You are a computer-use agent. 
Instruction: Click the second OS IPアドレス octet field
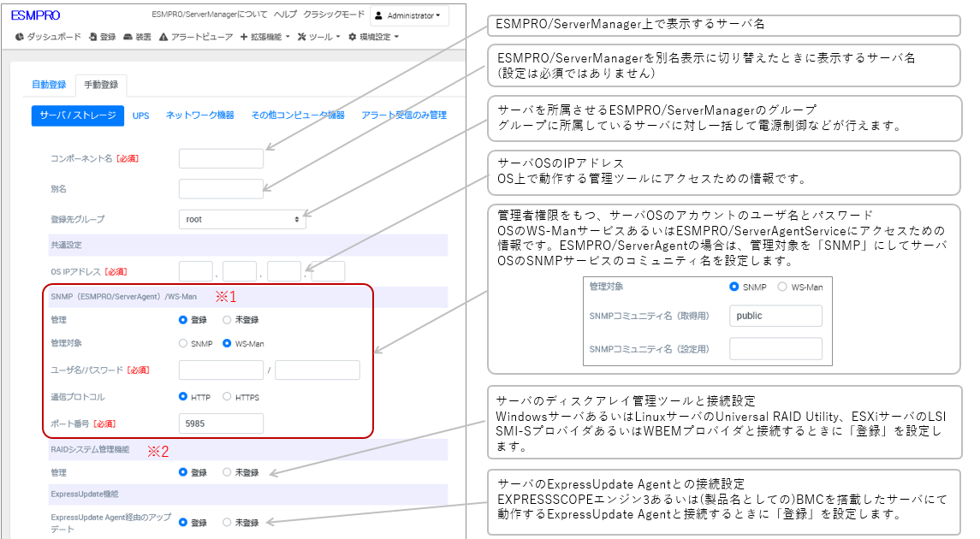240,272
